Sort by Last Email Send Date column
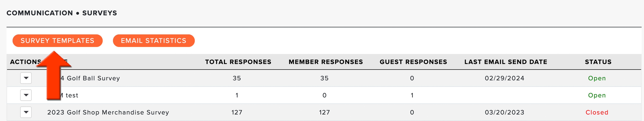 click(506, 62)
